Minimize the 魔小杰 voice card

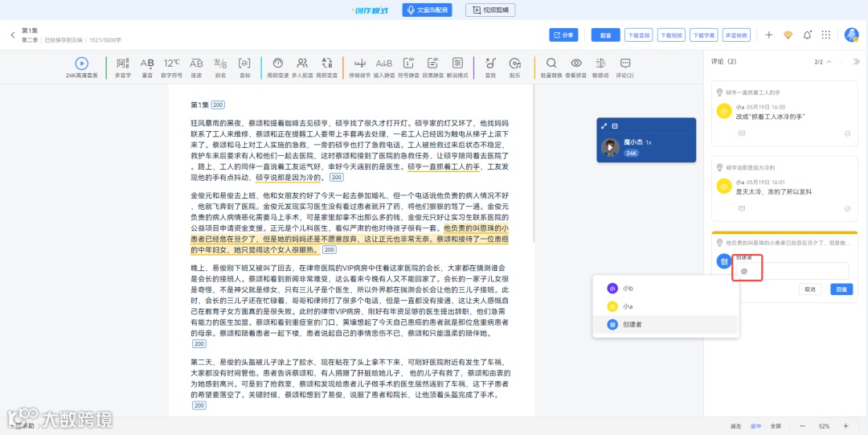(x=615, y=126)
